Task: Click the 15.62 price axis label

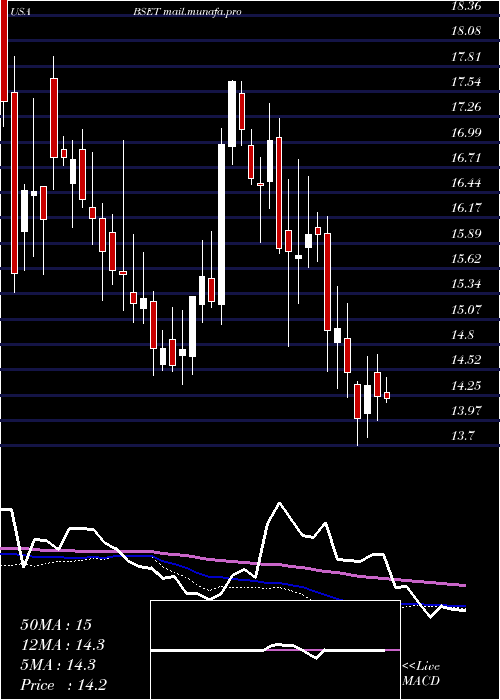Action: 467,259
